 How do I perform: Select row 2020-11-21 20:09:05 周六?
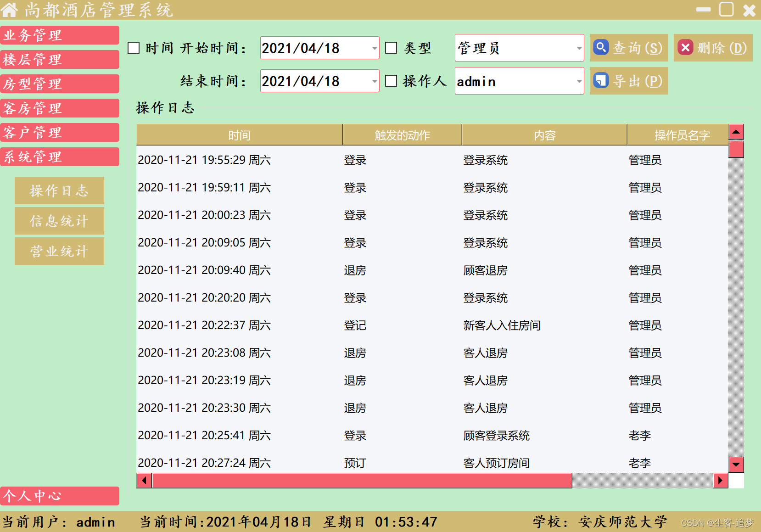[x=432, y=242]
